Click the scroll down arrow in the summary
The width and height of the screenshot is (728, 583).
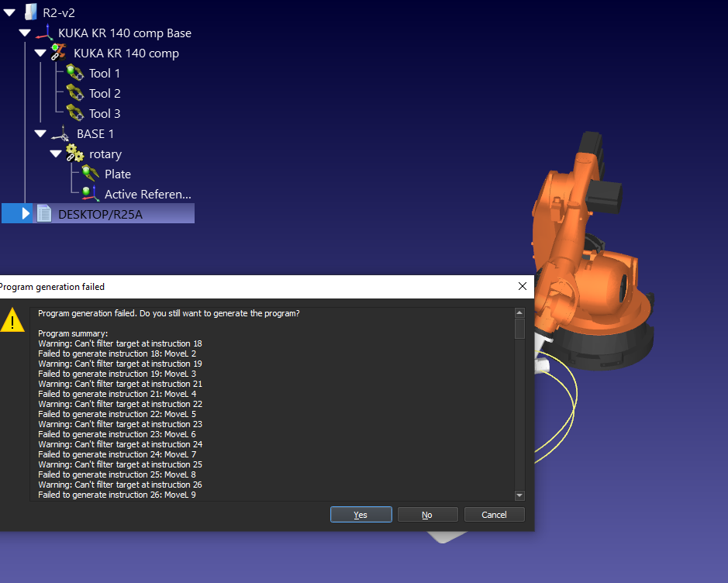[519, 495]
